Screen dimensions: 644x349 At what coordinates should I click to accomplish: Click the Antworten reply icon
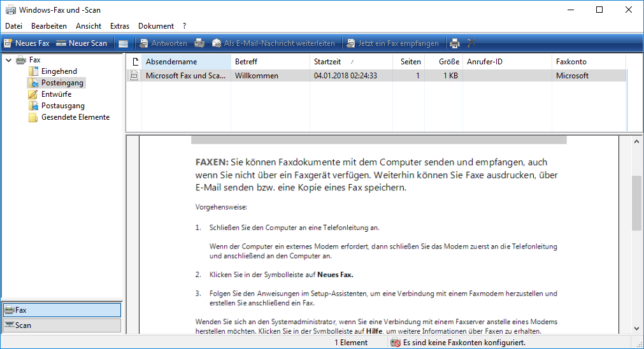[144, 43]
